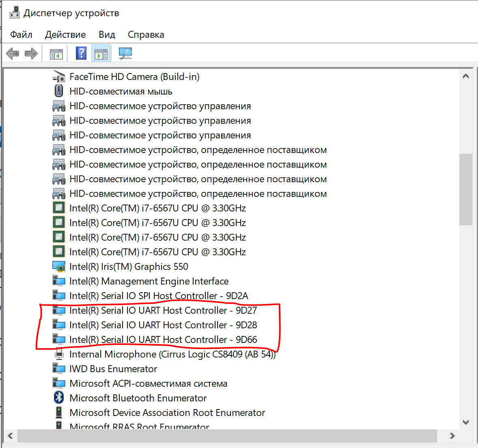The height and width of the screenshot is (448, 478).
Task: Open the help question mark icon
Action: point(81,53)
